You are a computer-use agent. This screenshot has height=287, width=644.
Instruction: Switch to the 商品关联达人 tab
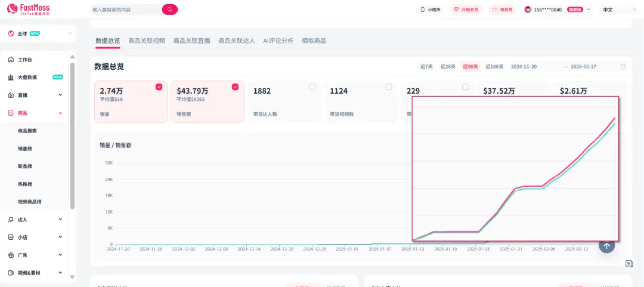pyautogui.click(x=237, y=41)
